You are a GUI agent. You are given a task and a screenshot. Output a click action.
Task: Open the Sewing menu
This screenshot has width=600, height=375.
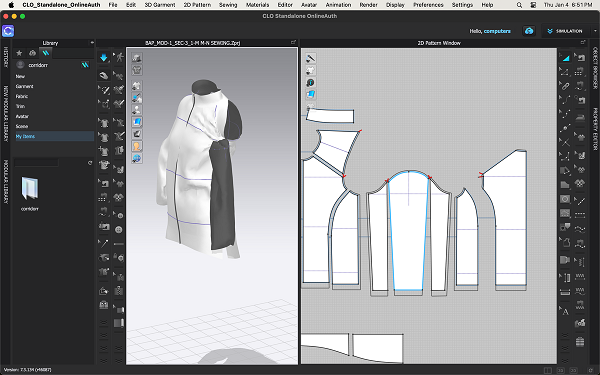[228, 5]
